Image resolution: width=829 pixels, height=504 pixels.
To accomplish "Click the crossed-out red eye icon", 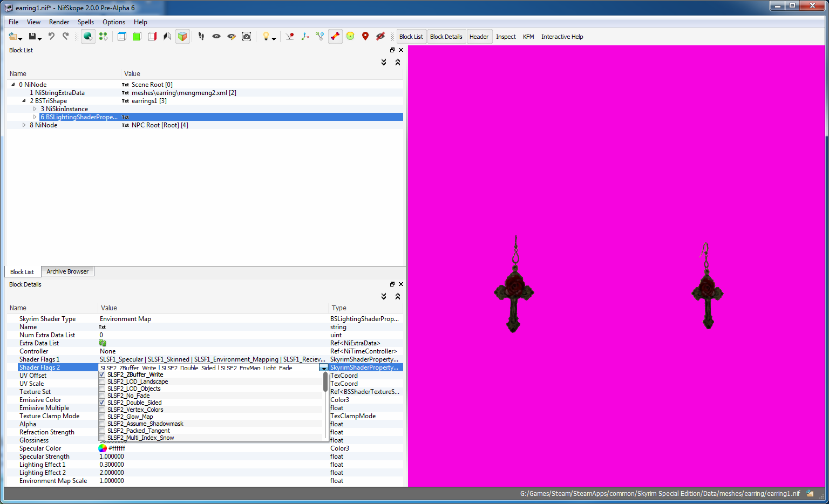I will tap(380, 36).
